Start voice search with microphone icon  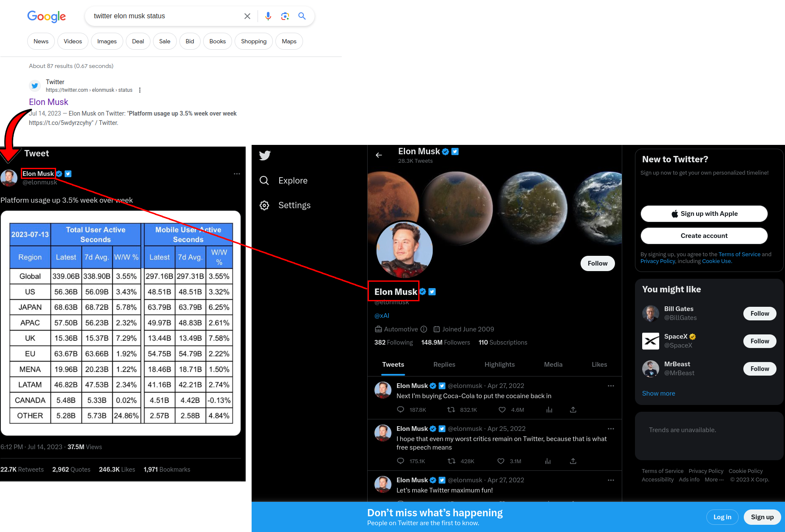pyautogui.click(x=268, y=16)
